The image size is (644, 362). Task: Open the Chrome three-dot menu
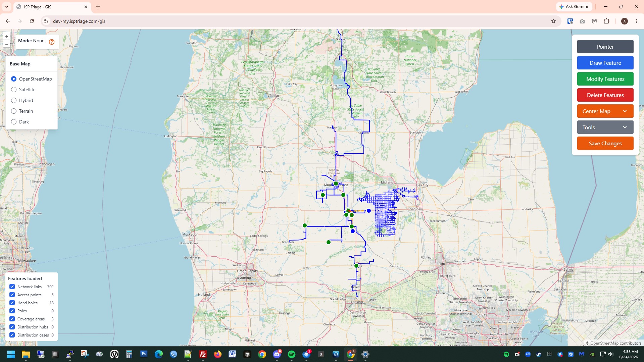[x=637, y=21]
